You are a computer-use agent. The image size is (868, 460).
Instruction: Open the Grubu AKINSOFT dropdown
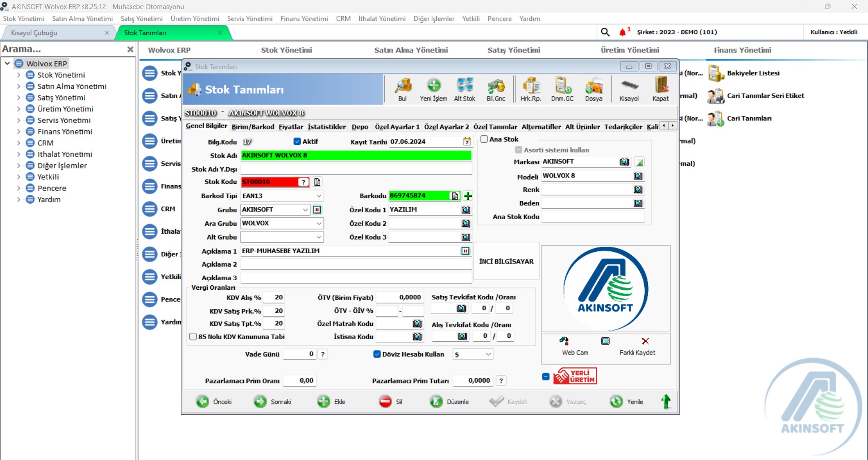coord(305,210)
